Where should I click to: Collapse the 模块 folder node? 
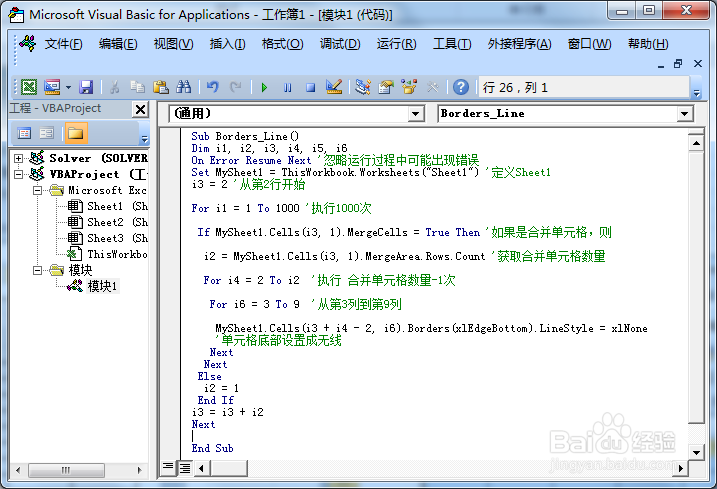37,270
